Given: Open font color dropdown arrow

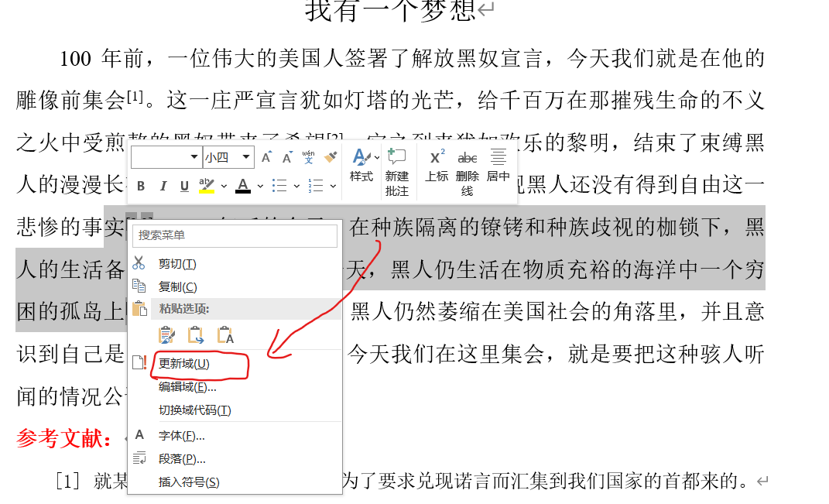Looking at the screenshot, I should pyautogui.click(x=260, y=186).
